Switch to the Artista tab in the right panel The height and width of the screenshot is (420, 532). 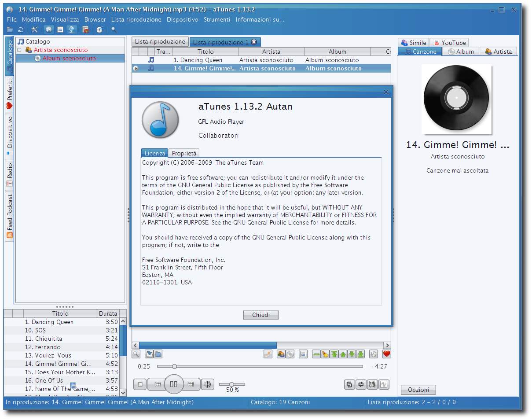pos(499,52)
